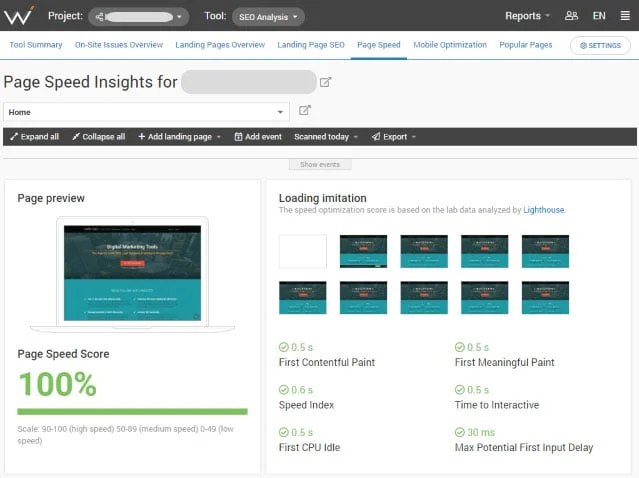This screenshot has width=639, height=478.
Task: Open the Export dropdown menu
Action: [394, 137]
